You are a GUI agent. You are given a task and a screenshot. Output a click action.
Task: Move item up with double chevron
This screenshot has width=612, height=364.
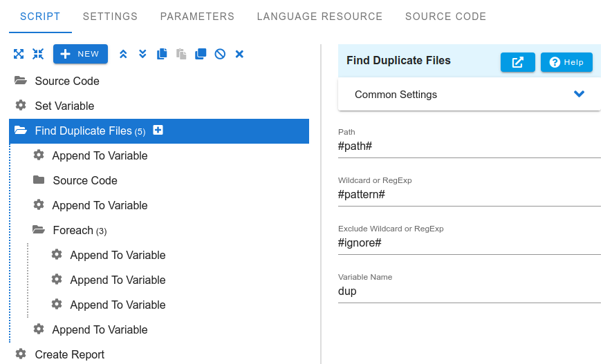pos(123,54)
